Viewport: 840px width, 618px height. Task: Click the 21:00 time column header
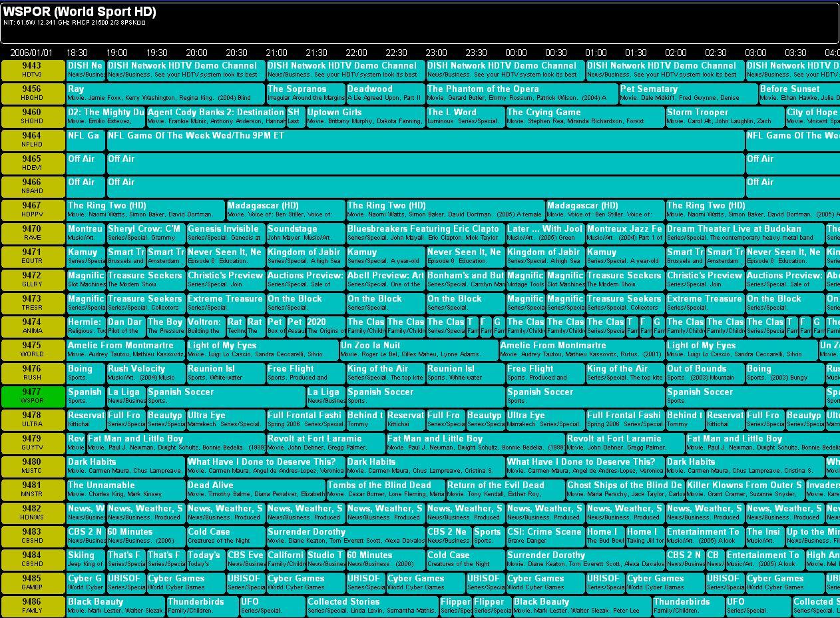[x=276, y=53]
